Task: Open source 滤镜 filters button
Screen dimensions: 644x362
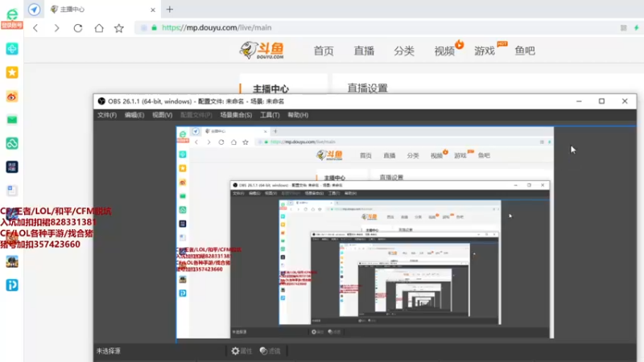Action: tap(270, 351)
